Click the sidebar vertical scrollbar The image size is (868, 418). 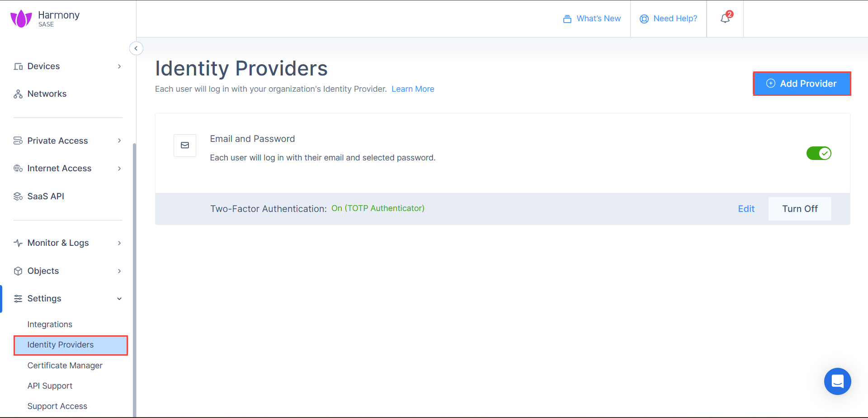(134, 280)
